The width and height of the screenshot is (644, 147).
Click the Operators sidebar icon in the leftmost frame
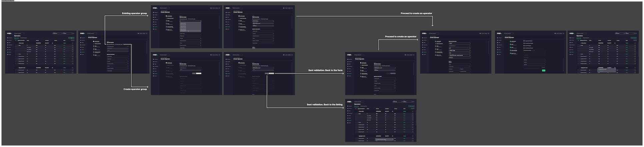(x=8, y=52)
